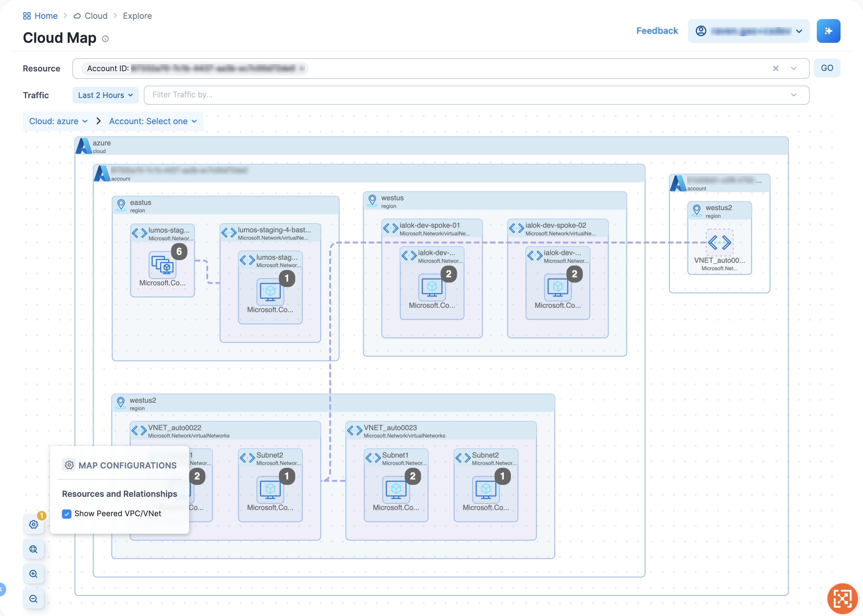
Task: Select the ialok-dev-spoke-02 label
Action: (x=556, y=225)
